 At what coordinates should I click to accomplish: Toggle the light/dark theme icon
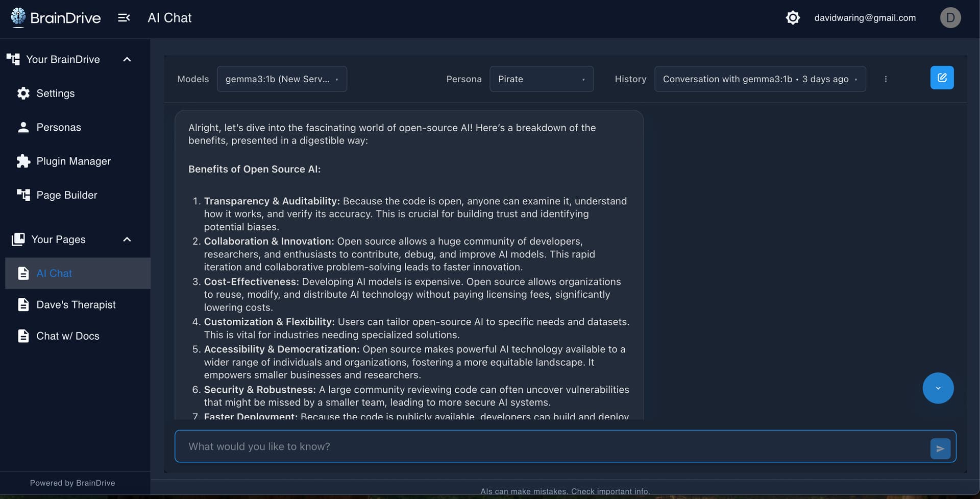pyautogui.click(x=793, y=18)
